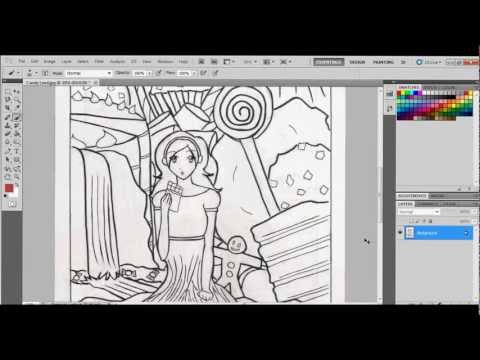
Task: Open CS Live services
Action: (x=429, y=62)
